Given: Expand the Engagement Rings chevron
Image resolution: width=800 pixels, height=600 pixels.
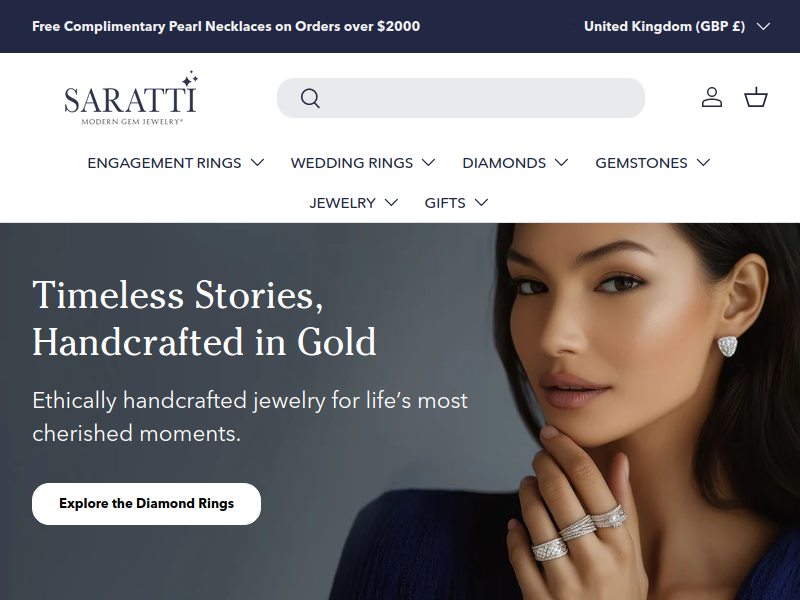Looking at the screenshot, I should (x=258, y=163).
